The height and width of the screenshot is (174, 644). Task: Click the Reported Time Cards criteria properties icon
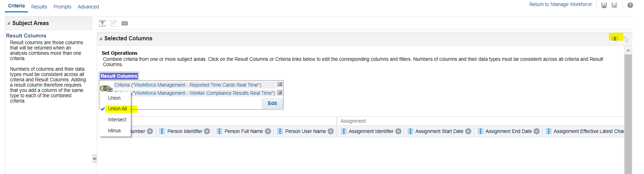coord(280,85)
